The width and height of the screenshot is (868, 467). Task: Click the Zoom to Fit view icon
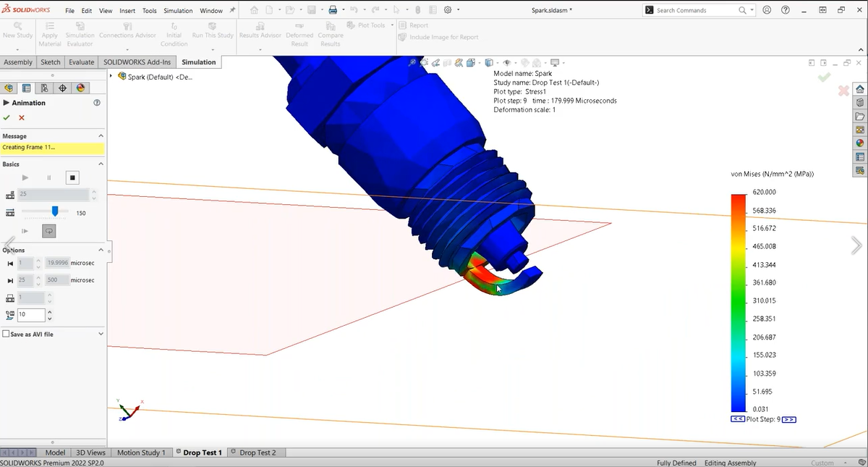click(x=413, y=63)
